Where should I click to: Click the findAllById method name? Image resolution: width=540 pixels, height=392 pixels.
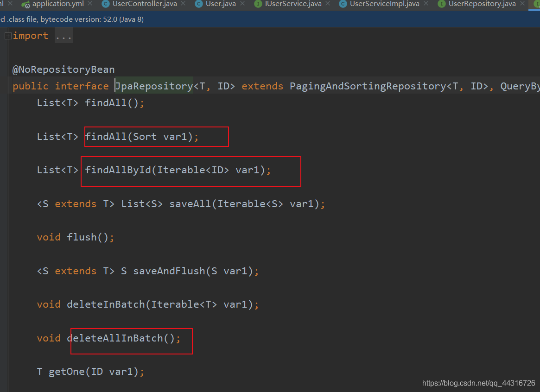pyautogui.click(x=118, y=170)
